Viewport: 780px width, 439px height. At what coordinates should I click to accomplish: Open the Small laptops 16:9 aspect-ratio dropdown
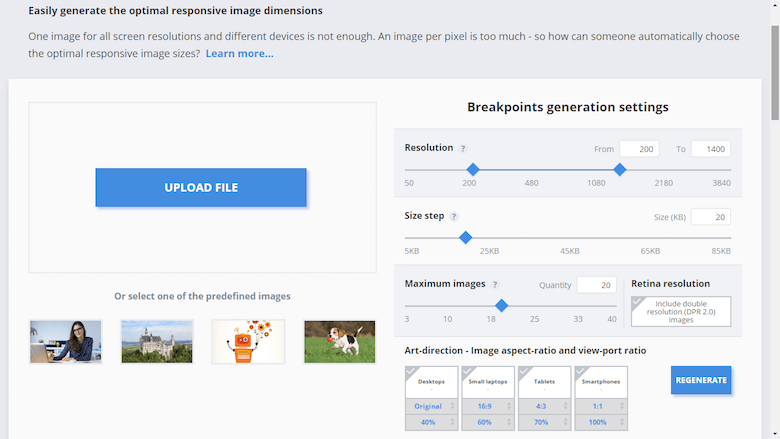point(488,406)
